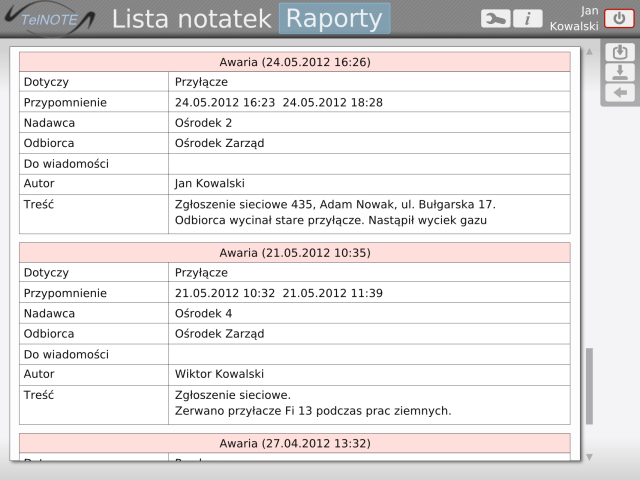
Task: Click author Jan Kowalski cell
Action: coord(369,184)
